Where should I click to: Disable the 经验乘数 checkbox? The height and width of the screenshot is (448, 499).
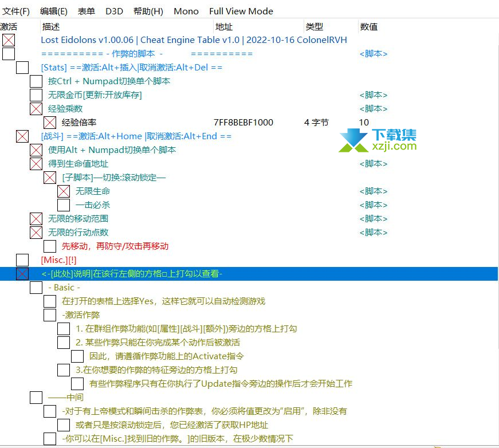[x=36, y=109]
